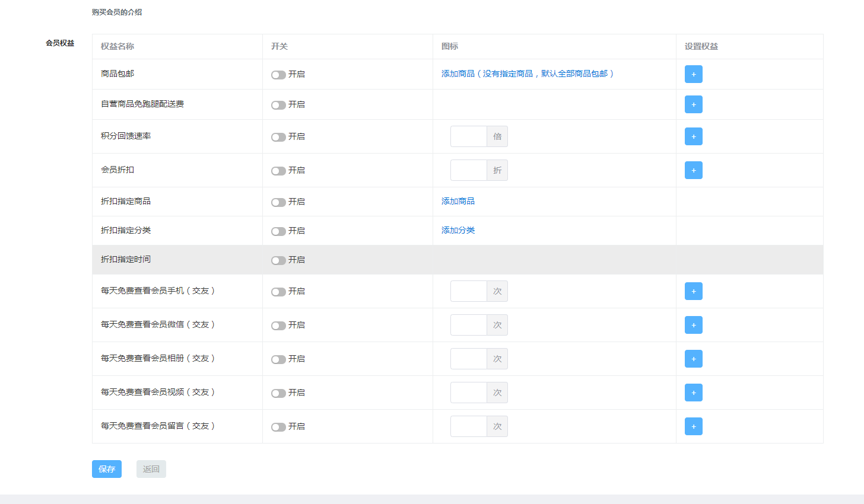Screen dimensions: 864x504
Task: Click plus icon for 每天免费查看会员手机 row
Action: pos(693,291)
